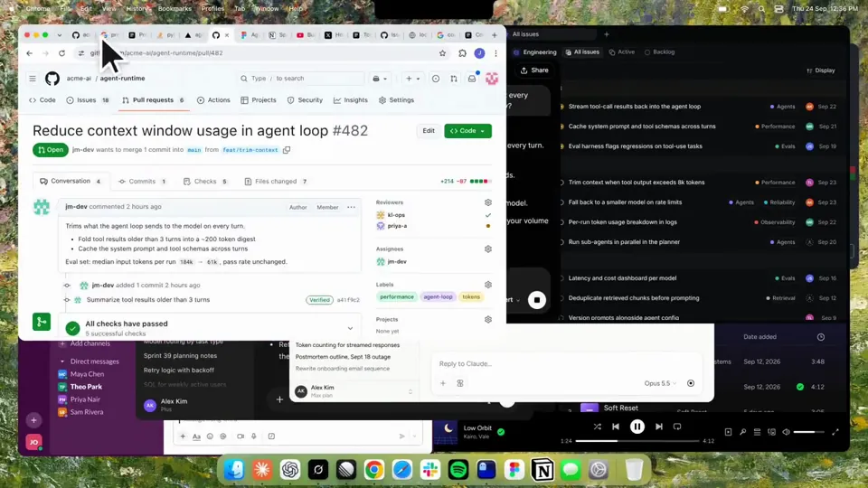Open GitHub pull requests shortcut icon
868x488 pixels.
click(454, 79)
